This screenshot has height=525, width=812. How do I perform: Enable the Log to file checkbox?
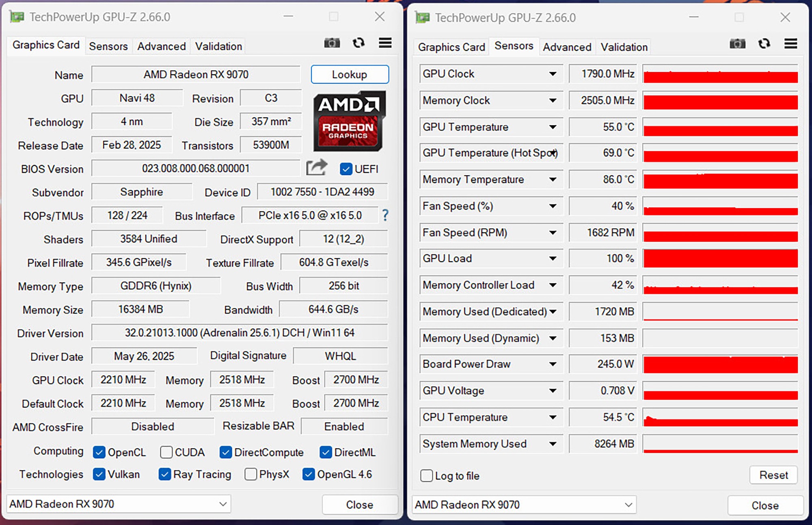[x=427, y=475]
